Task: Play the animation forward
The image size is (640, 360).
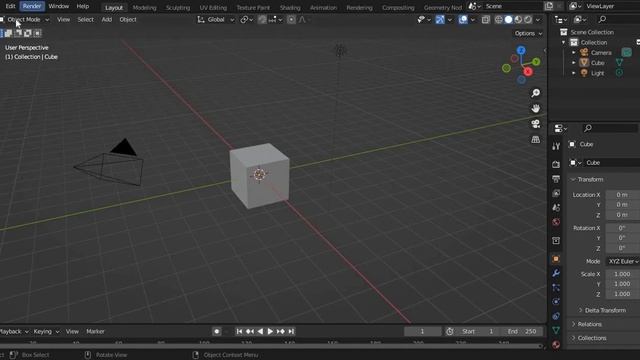Action: [270, 331]
